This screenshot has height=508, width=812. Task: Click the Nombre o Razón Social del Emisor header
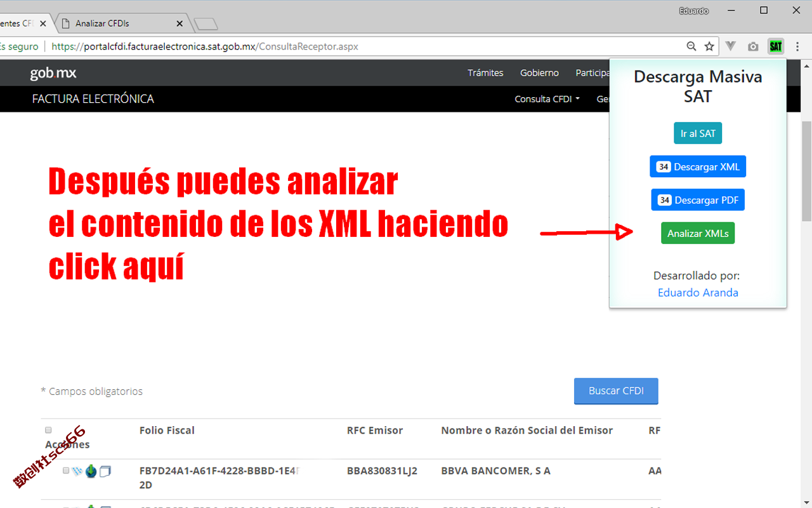[527, 431]
